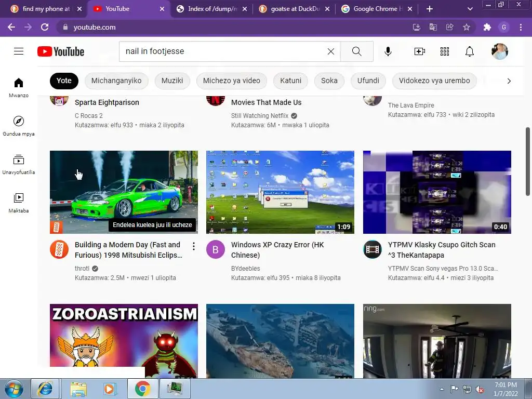
Task: Click the install app icon in address bar
Action: pyautogui.click(x=417, y=27)
